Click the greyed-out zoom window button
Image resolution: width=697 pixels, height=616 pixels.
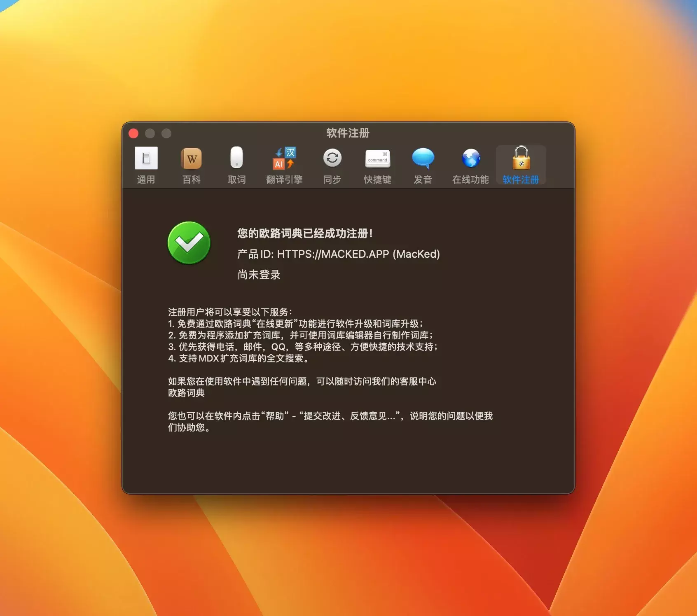click(x=166, y=133)
